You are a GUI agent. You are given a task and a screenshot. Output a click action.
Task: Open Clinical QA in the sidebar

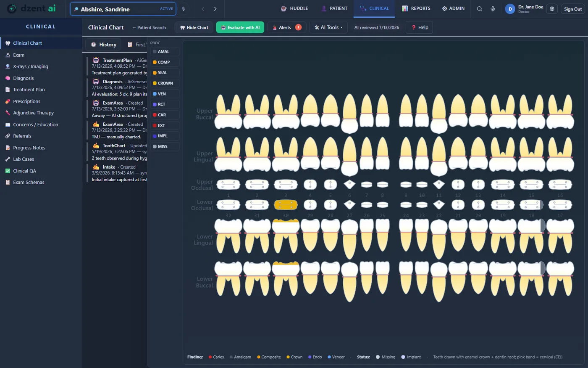(x=41, y=171)
